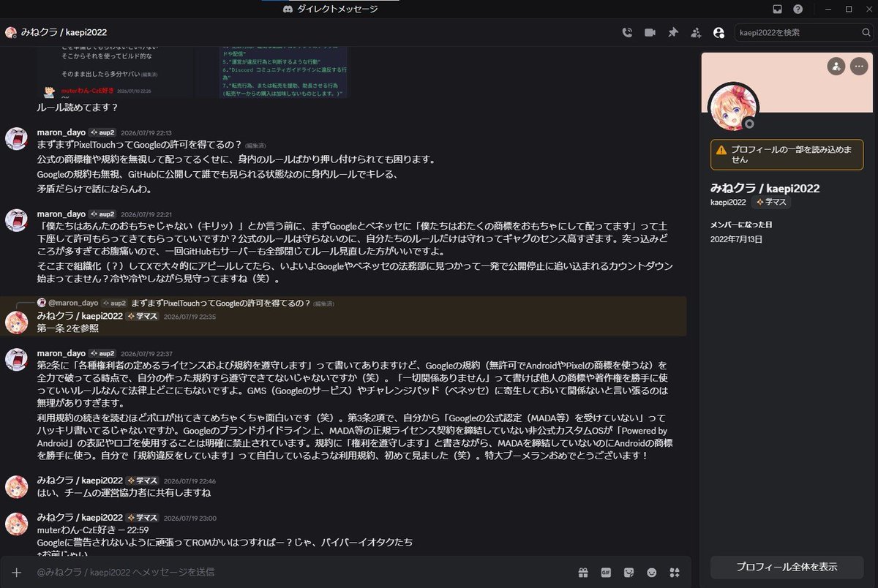The height and width of the screenshot is (588, 878).
Task: Click username maron_dayo on the 22:21 message
Action: pyautogui.click(x=61, y=214)
